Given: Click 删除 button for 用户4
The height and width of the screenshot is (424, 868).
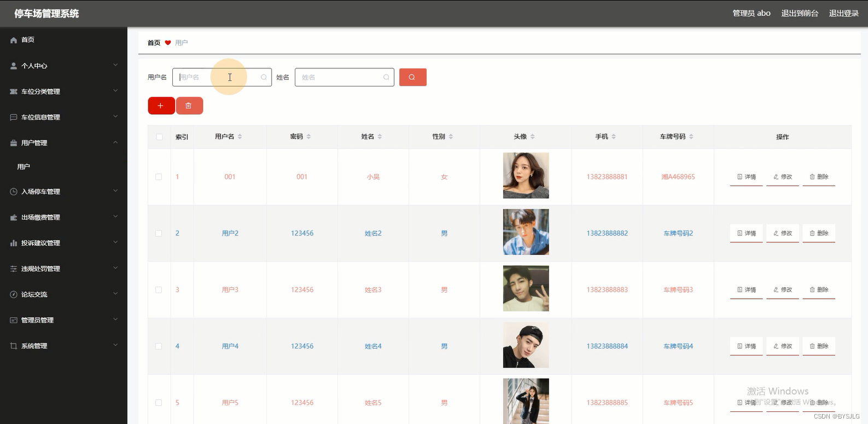Looking at the screenshot, I should tap(819, 346).
